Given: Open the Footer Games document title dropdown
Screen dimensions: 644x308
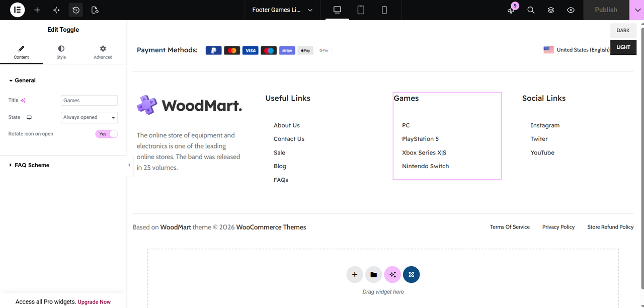Looking at the screenshot, I should click(282, 10).
